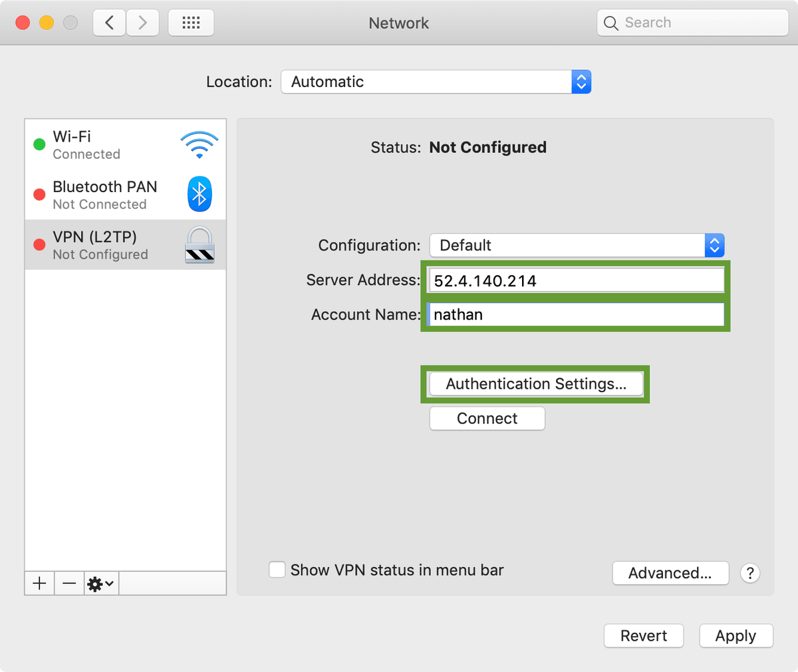
Task: Add a new network service with plus
Action: pyautogui.click(x=39, y=584)
